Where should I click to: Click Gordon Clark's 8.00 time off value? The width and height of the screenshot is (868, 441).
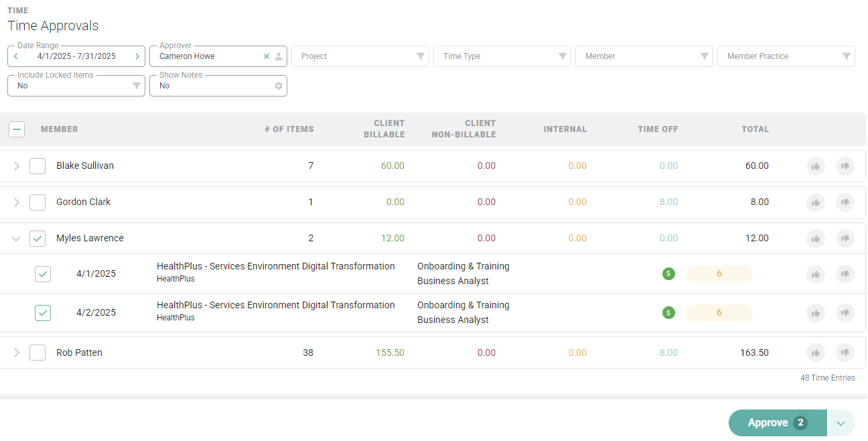668,202
